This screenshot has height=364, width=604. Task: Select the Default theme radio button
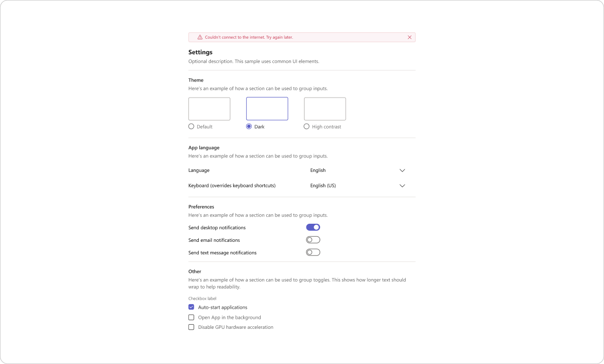click(x=191, y=127)
